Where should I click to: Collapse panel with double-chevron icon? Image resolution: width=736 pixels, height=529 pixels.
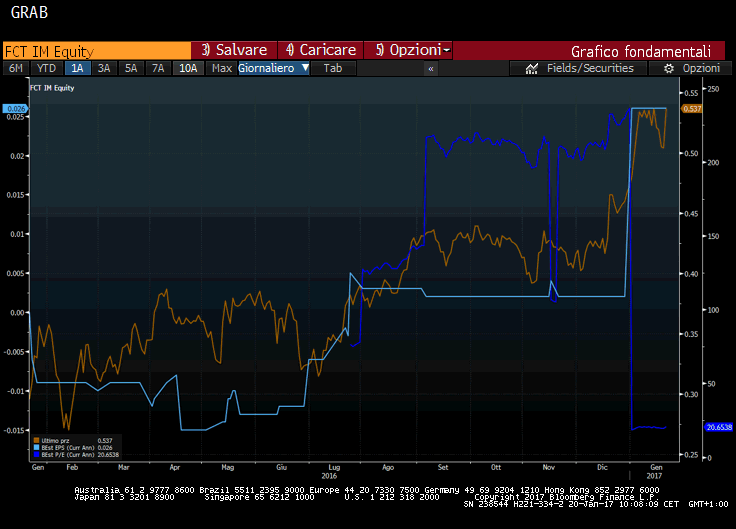click(431, 68)
